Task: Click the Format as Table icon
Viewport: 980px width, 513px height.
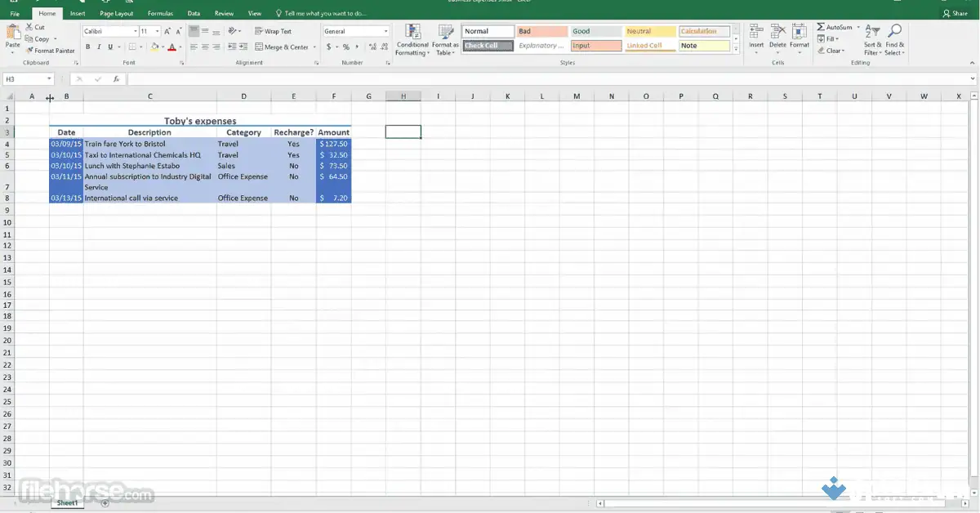Action: point(445,37)
